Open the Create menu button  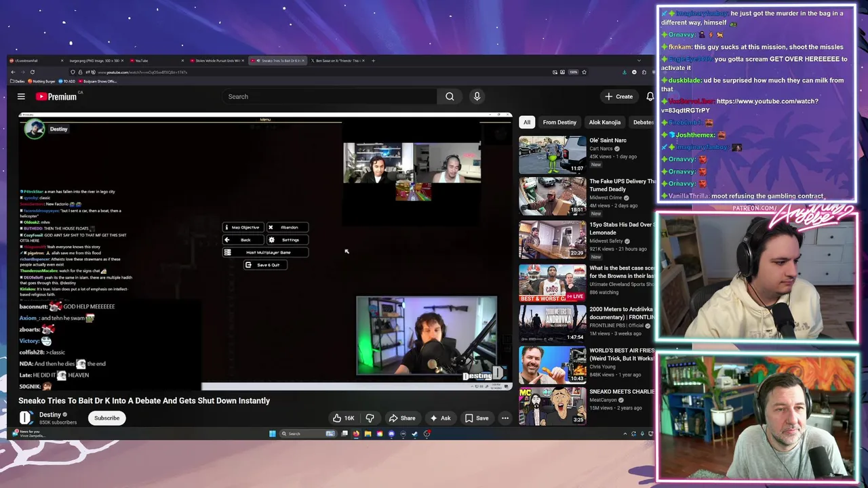[x=619, y=96]
